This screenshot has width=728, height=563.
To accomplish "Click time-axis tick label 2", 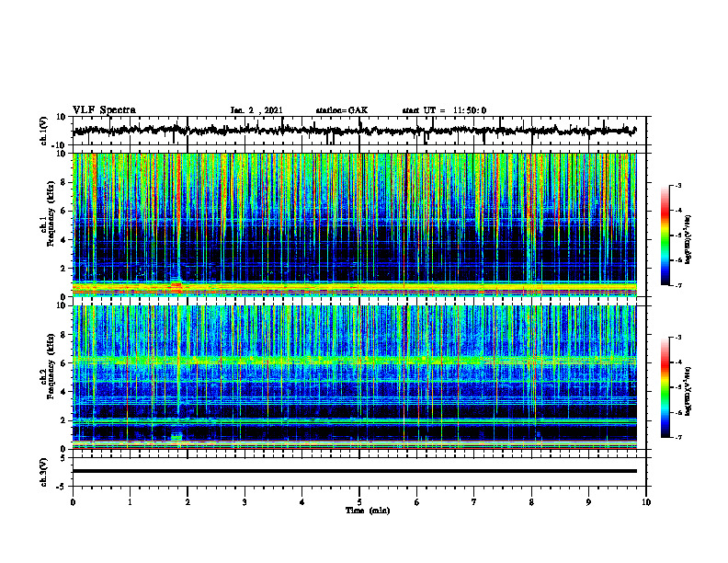I will click(188, 502).
